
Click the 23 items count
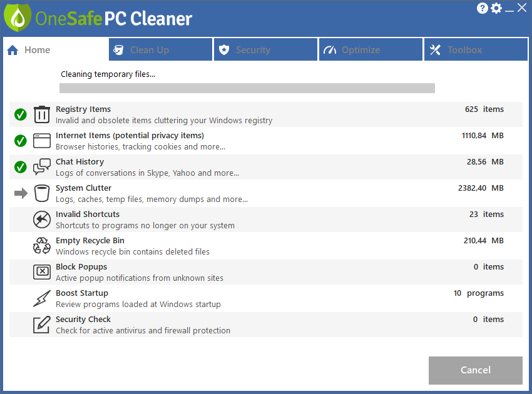[486, 215]
